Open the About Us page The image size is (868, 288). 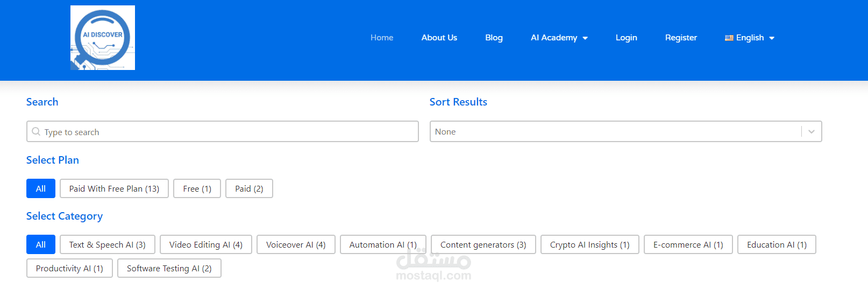pyautogui.click(x=439, y=38)
